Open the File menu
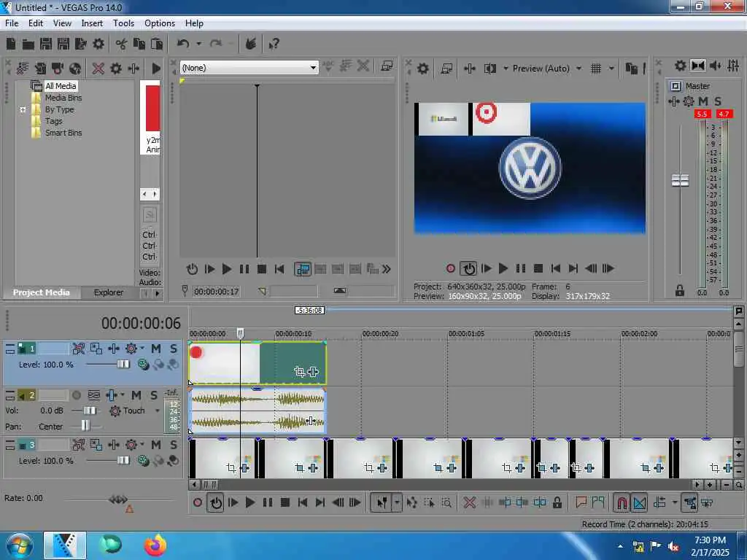 [x=12, y=23]
